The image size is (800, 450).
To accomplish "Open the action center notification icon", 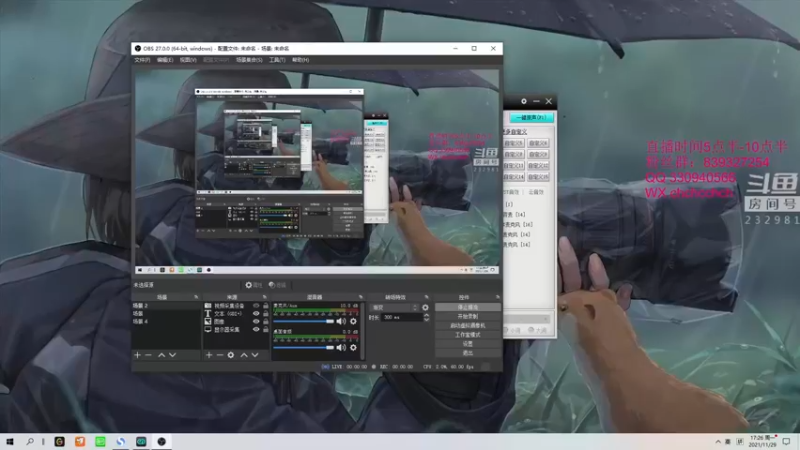I will pos(786,441).
